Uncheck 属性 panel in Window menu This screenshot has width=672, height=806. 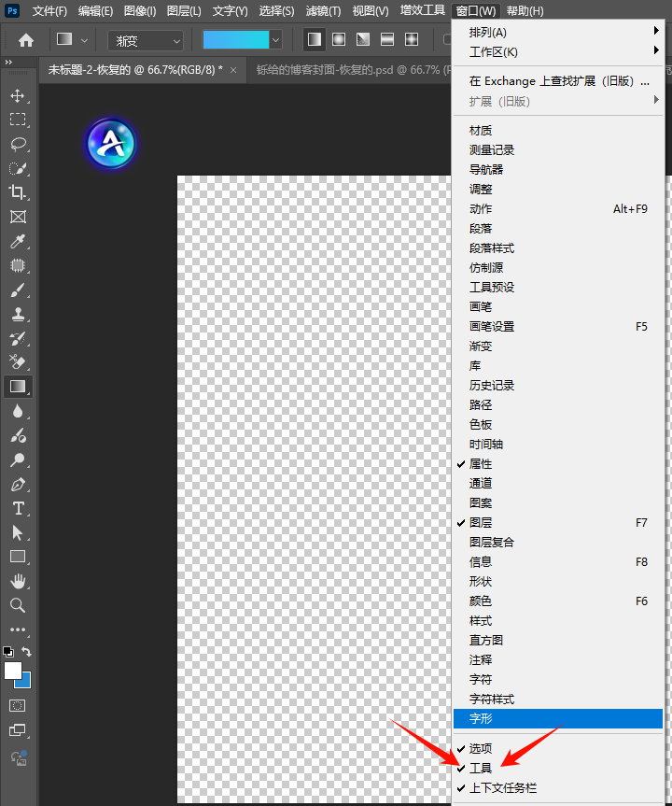point(481,464)
